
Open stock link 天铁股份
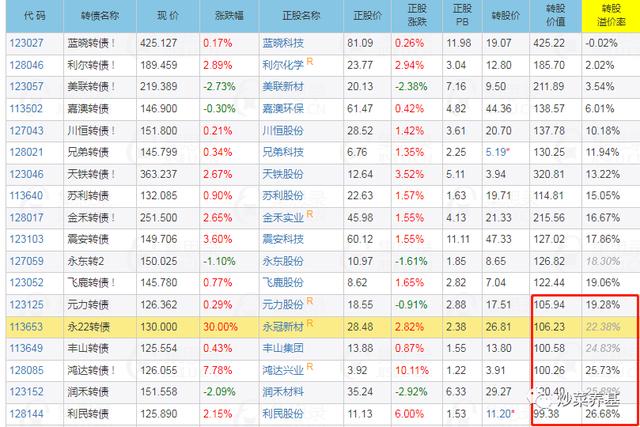tap(283, 174)
